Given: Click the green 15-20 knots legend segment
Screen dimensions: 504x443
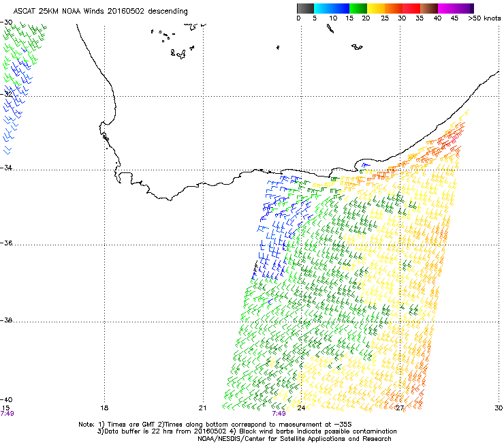Looking at the screenshot, I should tap(358, 8).
